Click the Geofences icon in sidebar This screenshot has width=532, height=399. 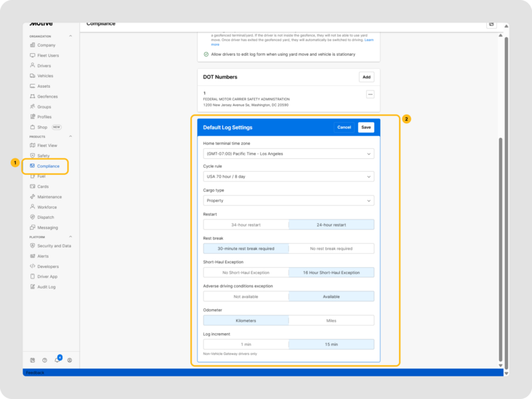32,96
